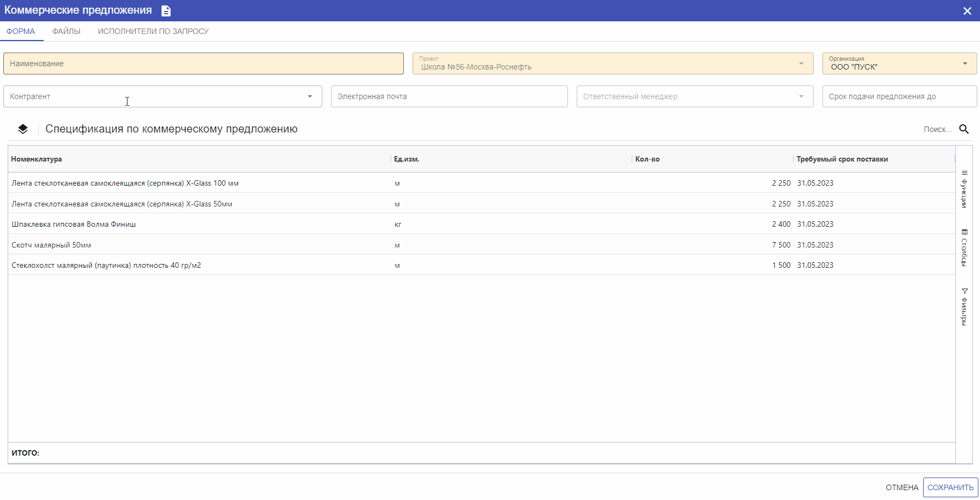Sort by Кол-во column header

point(647,159)
